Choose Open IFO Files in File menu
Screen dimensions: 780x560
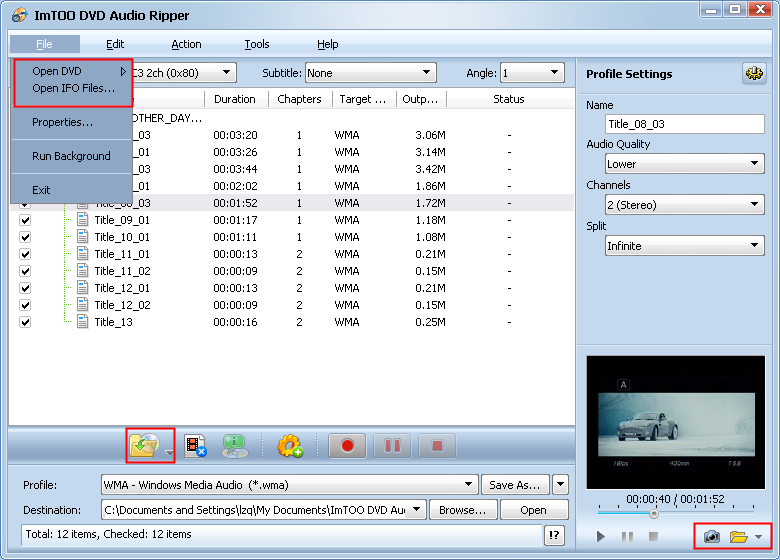coord(72,88)
